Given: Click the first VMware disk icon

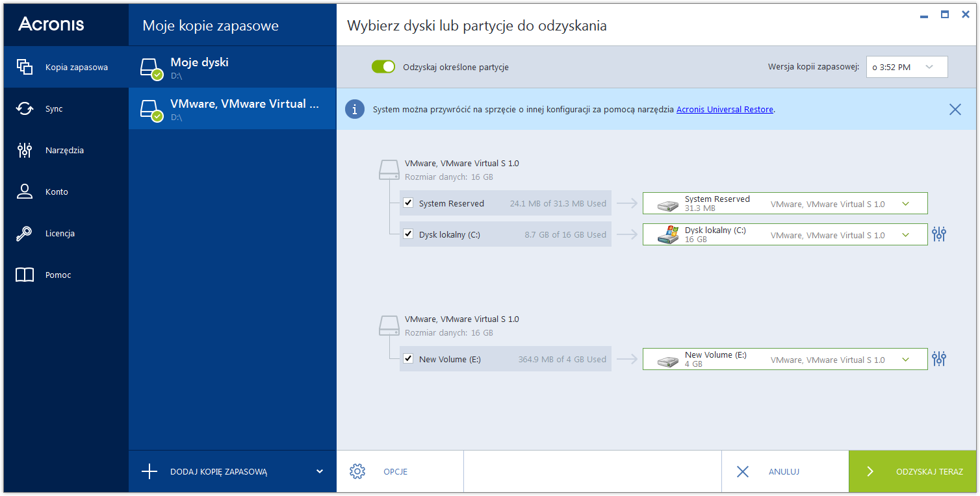Looking at the screenshot, I should point(389,169).
